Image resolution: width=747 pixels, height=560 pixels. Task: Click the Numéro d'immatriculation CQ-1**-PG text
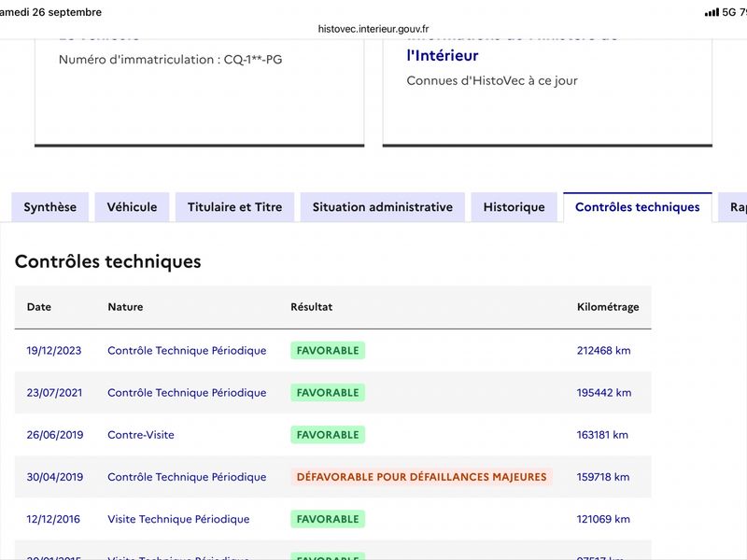click(171, 60)
